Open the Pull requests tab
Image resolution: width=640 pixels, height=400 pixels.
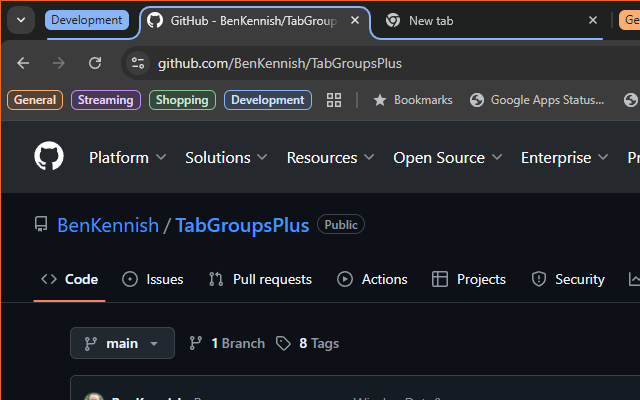[x=260, y=280]
